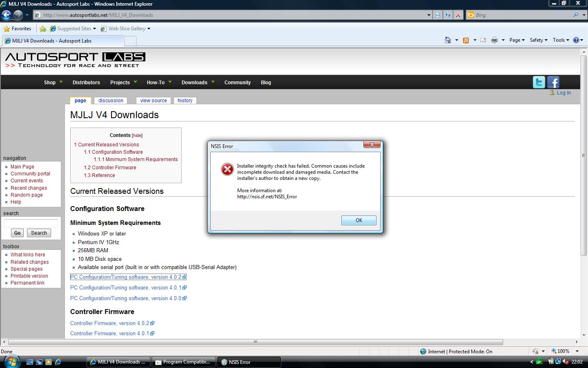Click the Windows Start orb
The width and height of the screenshot is (588, 368).
click(11, 362)
